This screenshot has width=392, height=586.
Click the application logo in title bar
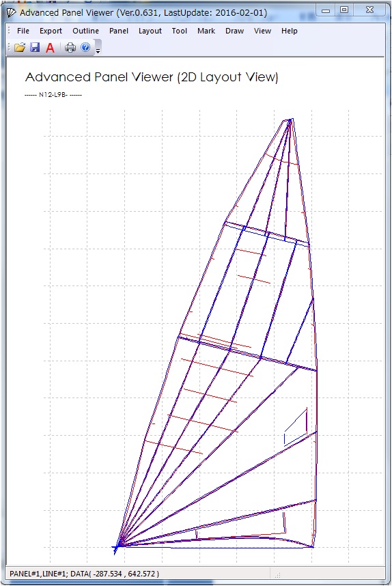tap(11, 13)
